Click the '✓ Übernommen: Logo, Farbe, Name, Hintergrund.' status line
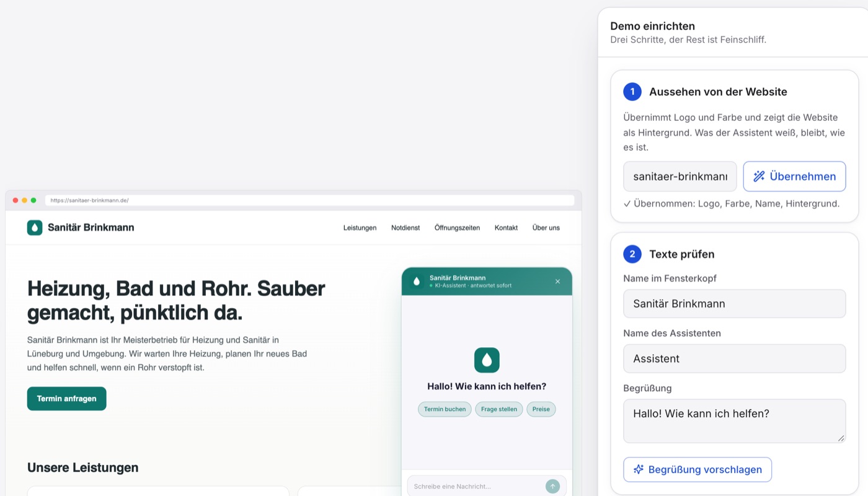The width and height of the screenshot is (868, 496). pyautogui.click(x=732, y=203)
